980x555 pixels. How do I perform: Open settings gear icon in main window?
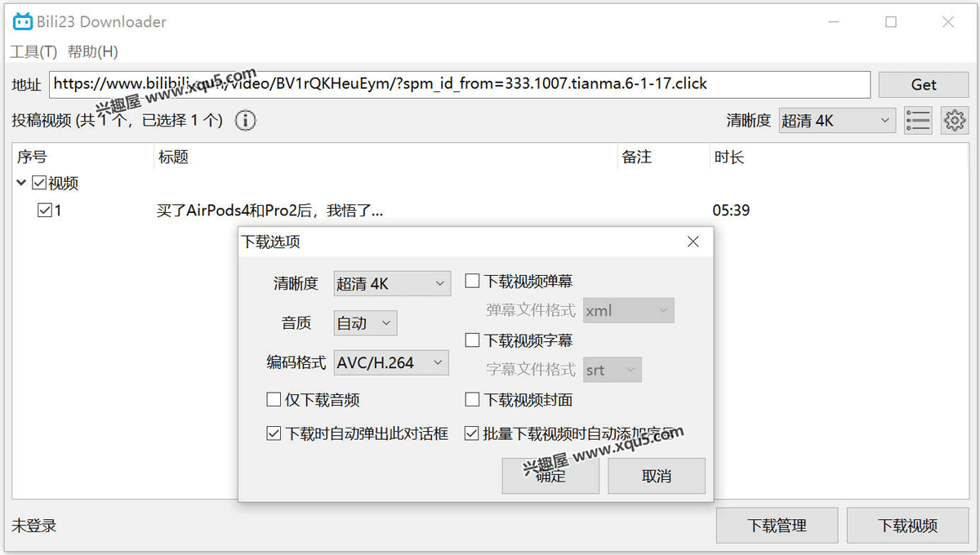(x=954, y=121)
